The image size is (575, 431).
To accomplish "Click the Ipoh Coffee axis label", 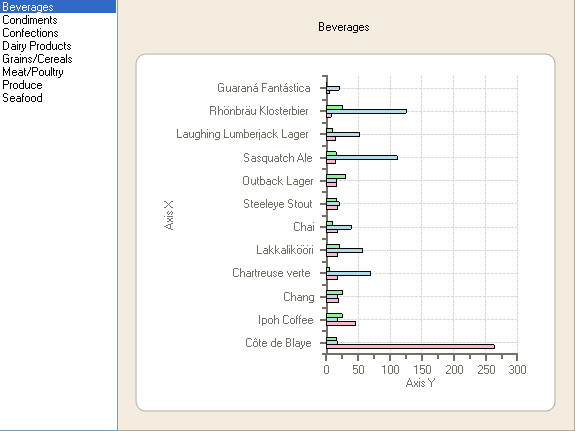I will pyautogui.click(x=285, y=320).
